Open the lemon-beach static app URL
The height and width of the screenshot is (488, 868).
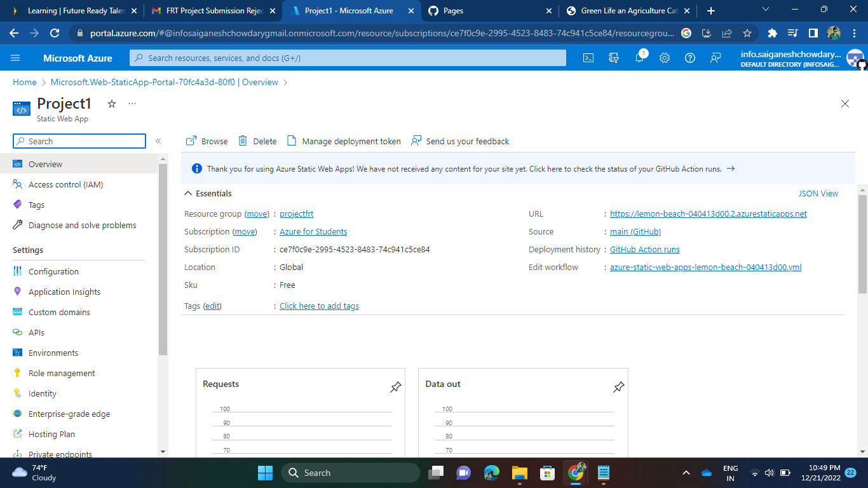708,214
